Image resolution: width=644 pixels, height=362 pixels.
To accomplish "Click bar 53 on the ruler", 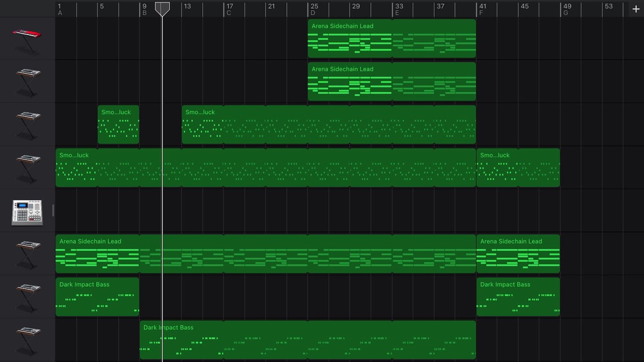I will 609,7.
